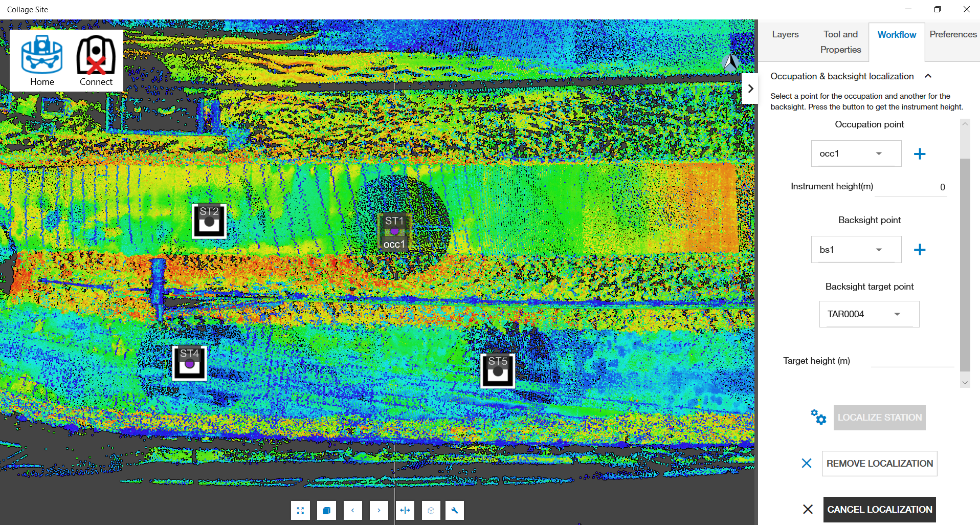Viewport: 980px width, 525px height.
Task: Open the Preferences tab
Action: [952, 34]
